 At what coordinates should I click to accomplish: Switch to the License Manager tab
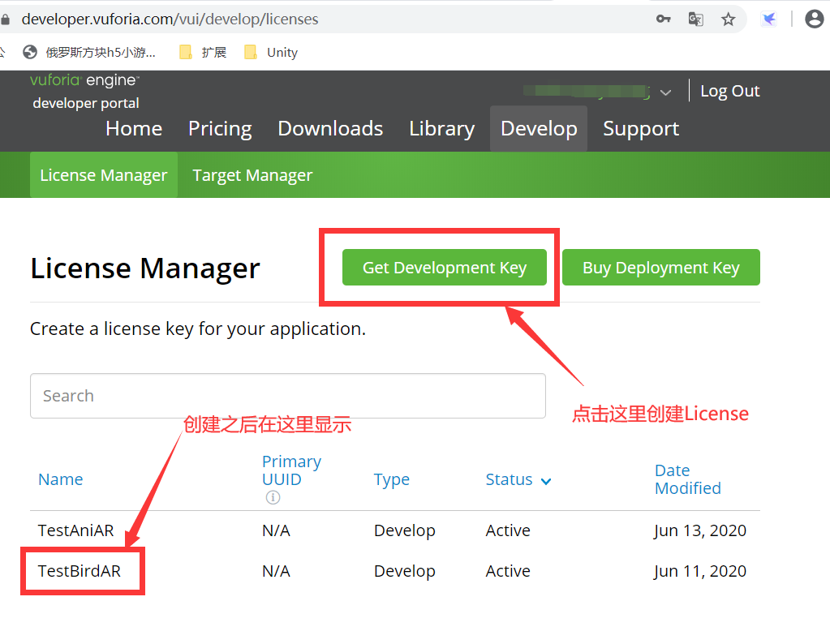click(x=104, y=174)
